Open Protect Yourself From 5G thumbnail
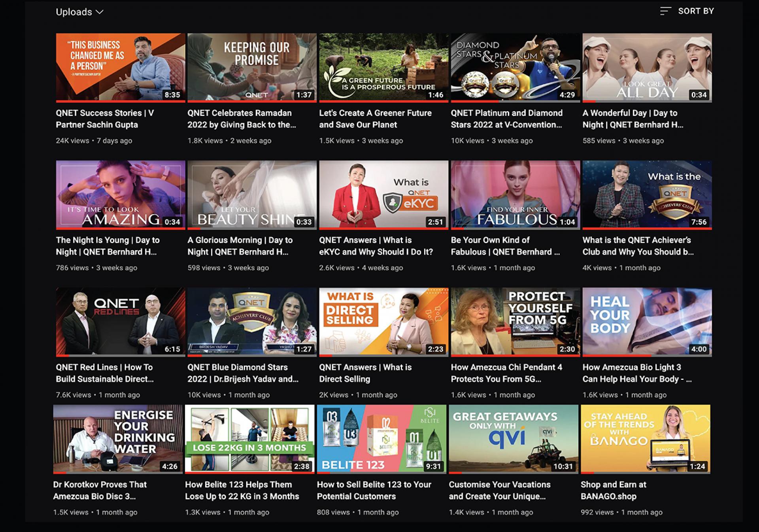This screenshot has width=759, height=532. [x=515, y=322]
